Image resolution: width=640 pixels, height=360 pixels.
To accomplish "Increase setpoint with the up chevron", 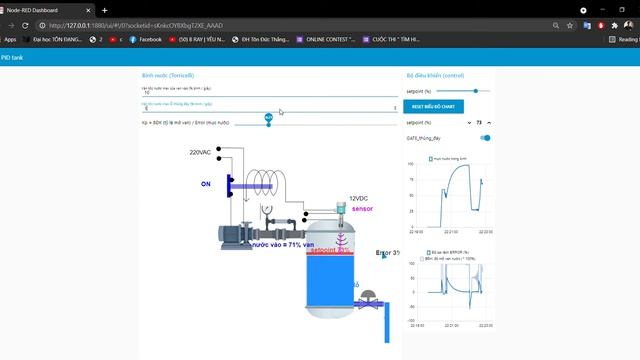I will tap(489, 123).
